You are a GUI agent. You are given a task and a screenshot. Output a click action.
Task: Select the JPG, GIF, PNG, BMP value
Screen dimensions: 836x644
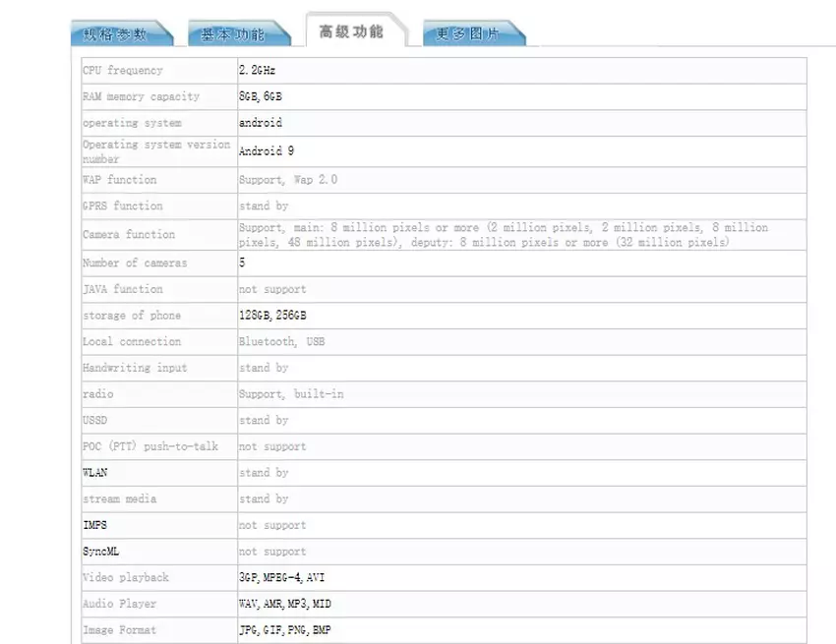[286, 630]
